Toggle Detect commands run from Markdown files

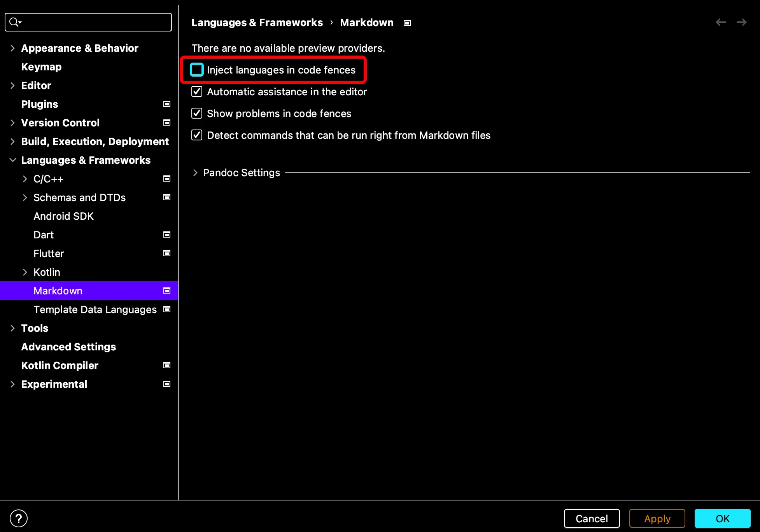pos(197,135)
